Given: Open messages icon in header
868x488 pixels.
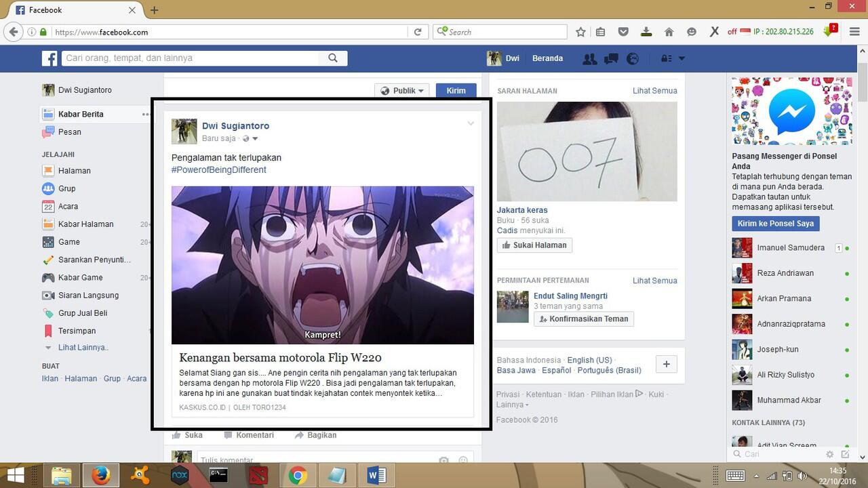Looking at the screenshot, I should coord(612,59).
